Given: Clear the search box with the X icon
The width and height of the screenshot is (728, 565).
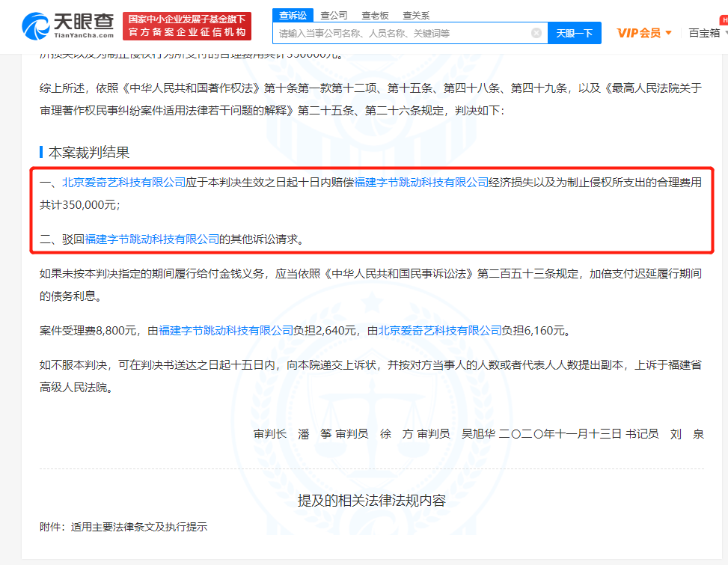Looking at the screenshot, I should [x=536, y=33].
